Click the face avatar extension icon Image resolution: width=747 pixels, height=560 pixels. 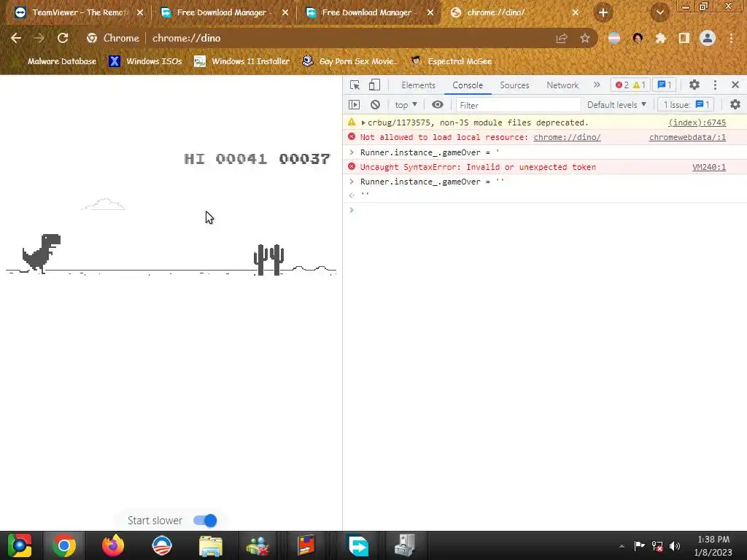tap(638, 38)
